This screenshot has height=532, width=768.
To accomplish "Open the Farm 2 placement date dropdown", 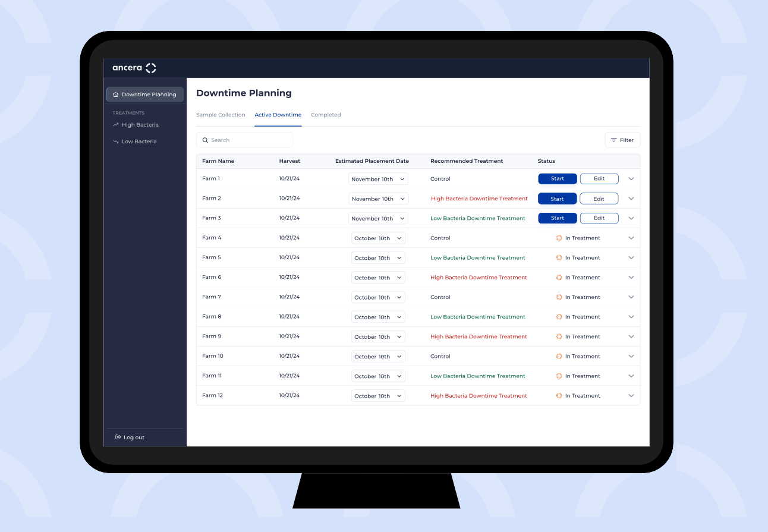I will click(378, 199).
